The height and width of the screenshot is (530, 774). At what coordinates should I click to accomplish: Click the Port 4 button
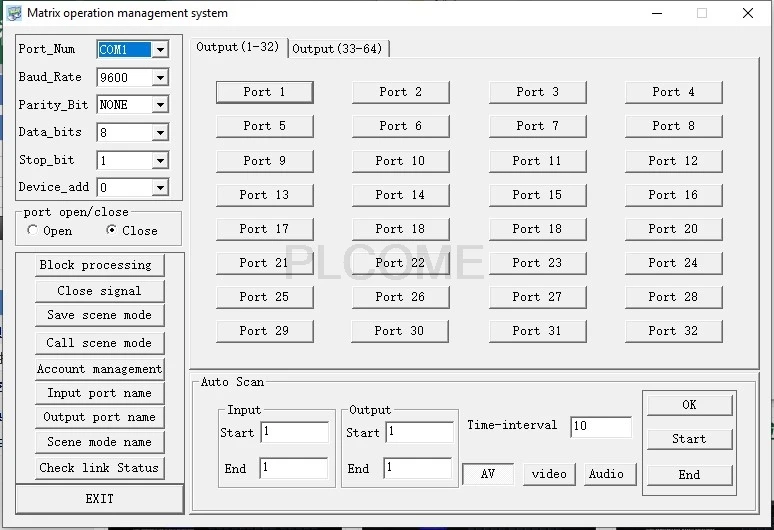click(674, 92)
